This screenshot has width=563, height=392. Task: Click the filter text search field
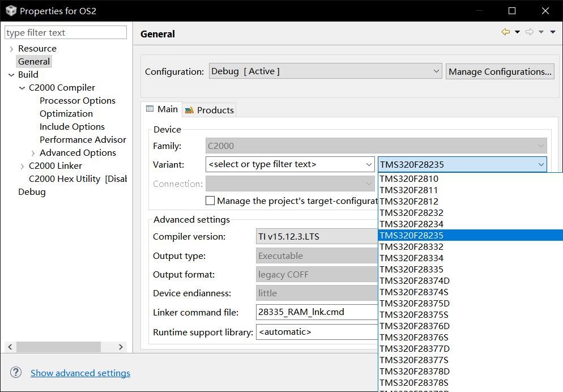[x=66, y=33]
